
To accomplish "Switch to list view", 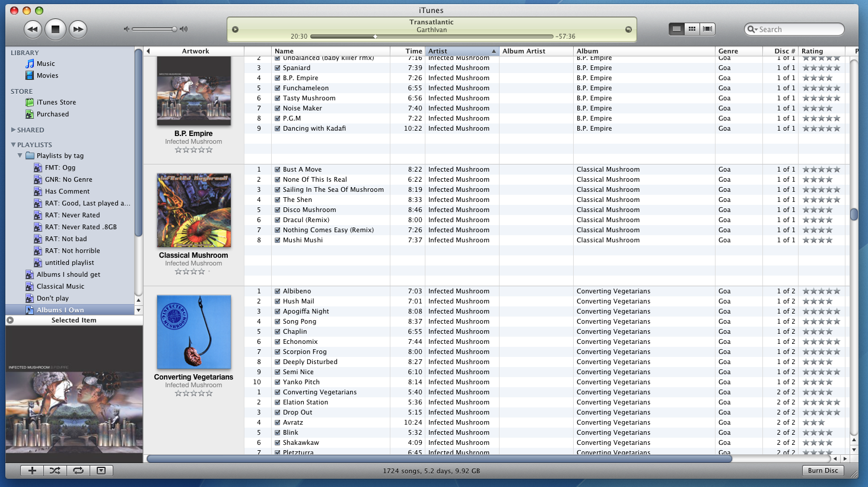I will click(x=676, y=29).
